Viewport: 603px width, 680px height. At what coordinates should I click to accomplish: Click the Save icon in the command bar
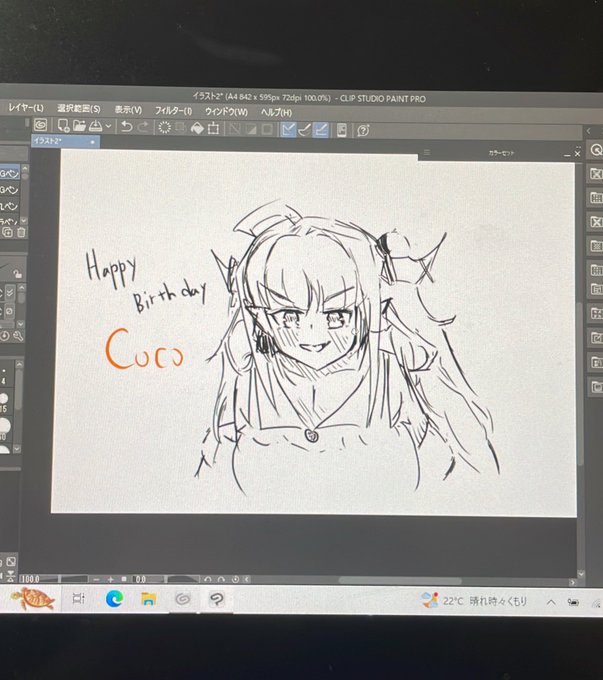[x=95, y=126]
